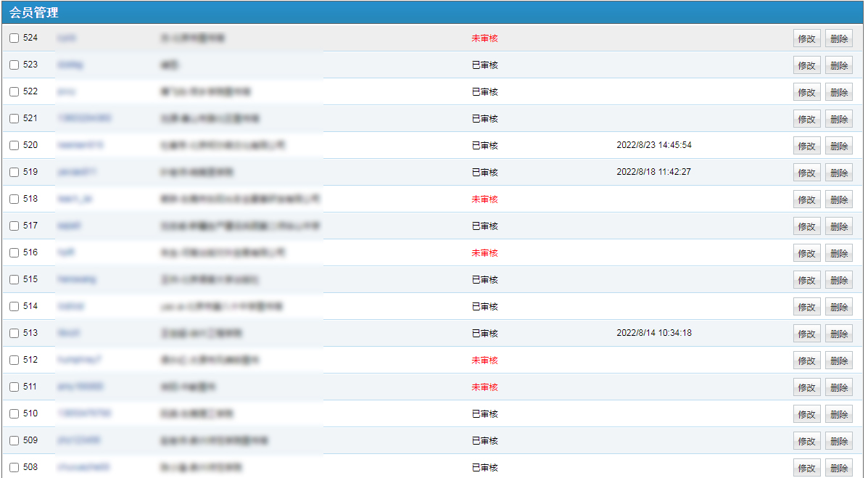Check the checkbox for member 524

(14, 38)
